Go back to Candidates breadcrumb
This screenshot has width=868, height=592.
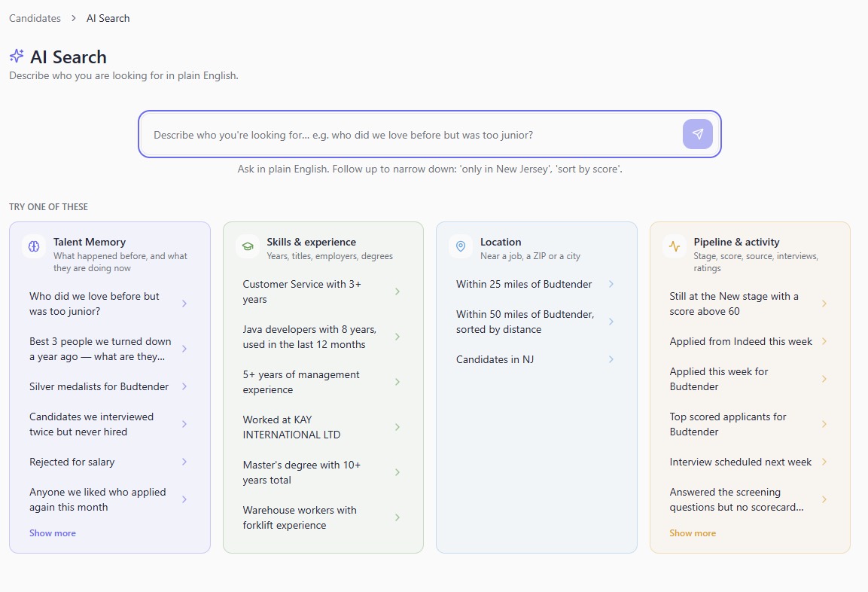[35, 18]
